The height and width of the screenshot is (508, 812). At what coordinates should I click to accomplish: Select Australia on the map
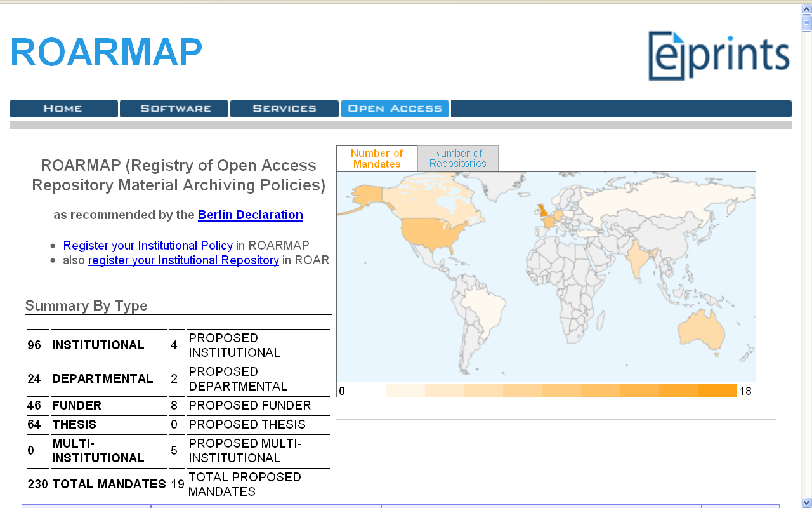(701, 330)
